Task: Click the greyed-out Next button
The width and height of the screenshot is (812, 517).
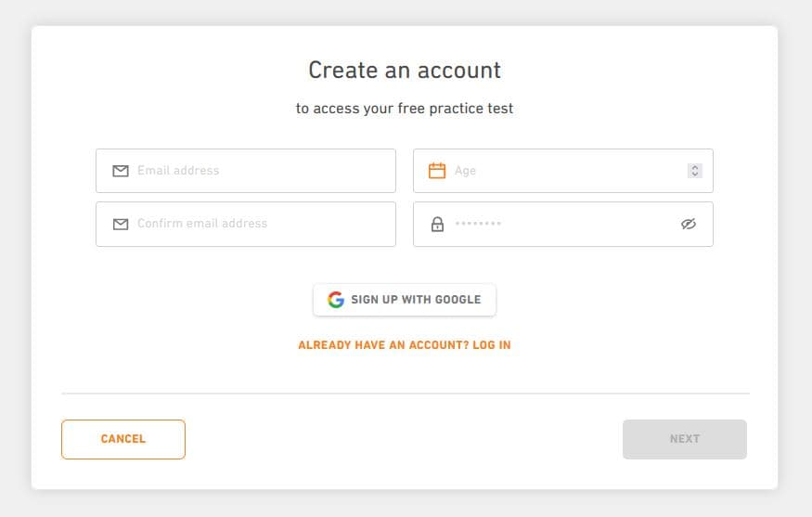Action: [685, 439]
